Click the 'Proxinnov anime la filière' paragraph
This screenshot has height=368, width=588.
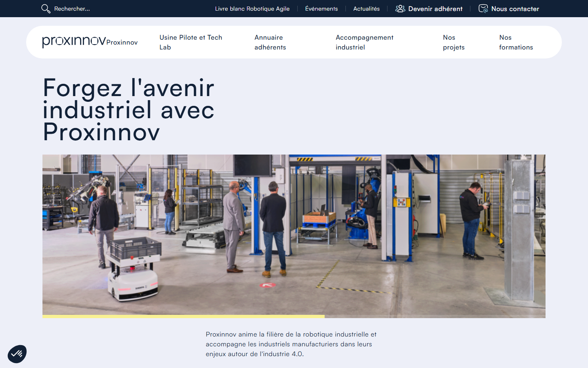(291, 344)
